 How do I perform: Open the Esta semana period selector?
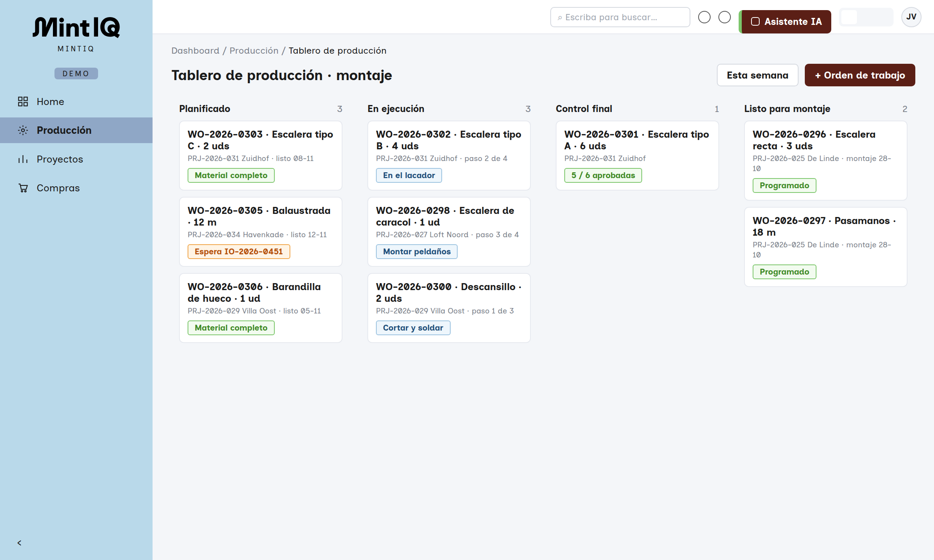(x=757, y=75)
